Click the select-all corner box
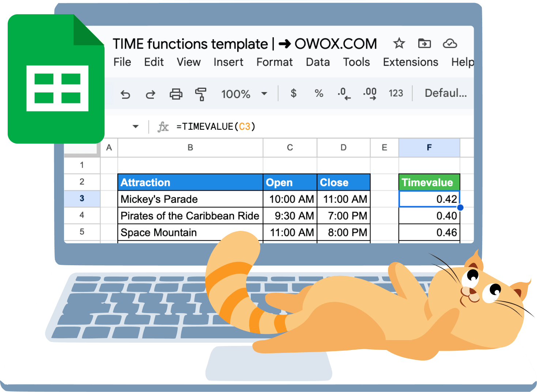This screenshot has height=392, width=537. point(82,149)
